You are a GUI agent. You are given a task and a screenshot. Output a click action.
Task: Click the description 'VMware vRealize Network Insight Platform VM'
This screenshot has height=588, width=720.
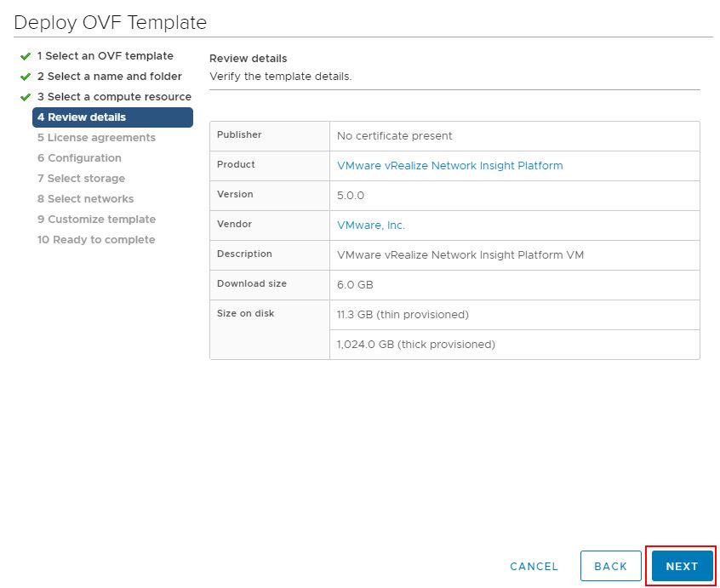460,255
